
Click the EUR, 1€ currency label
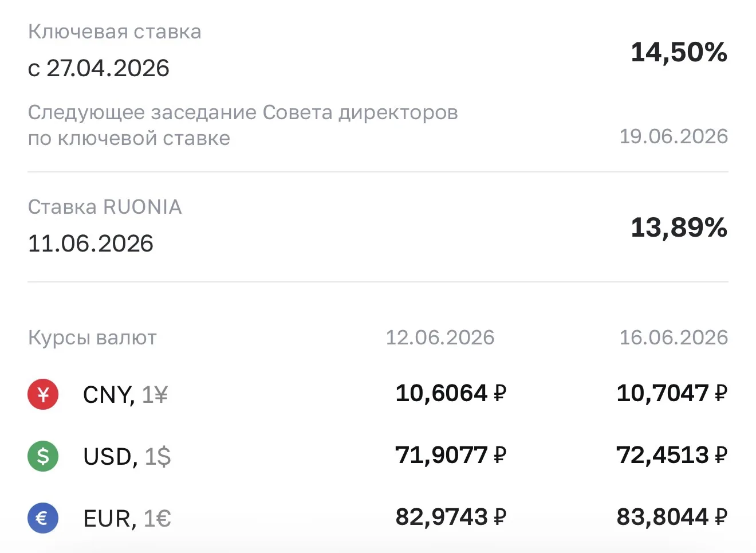[127, 519]
